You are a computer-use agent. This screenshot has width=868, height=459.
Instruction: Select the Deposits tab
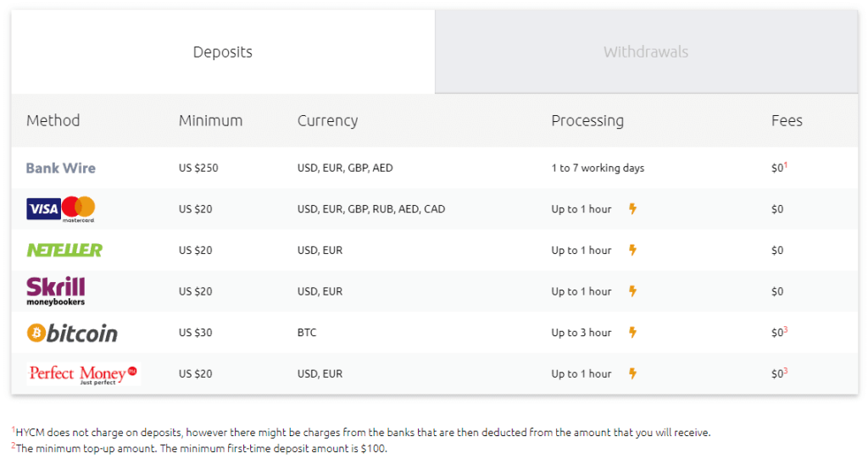point(223,52)
